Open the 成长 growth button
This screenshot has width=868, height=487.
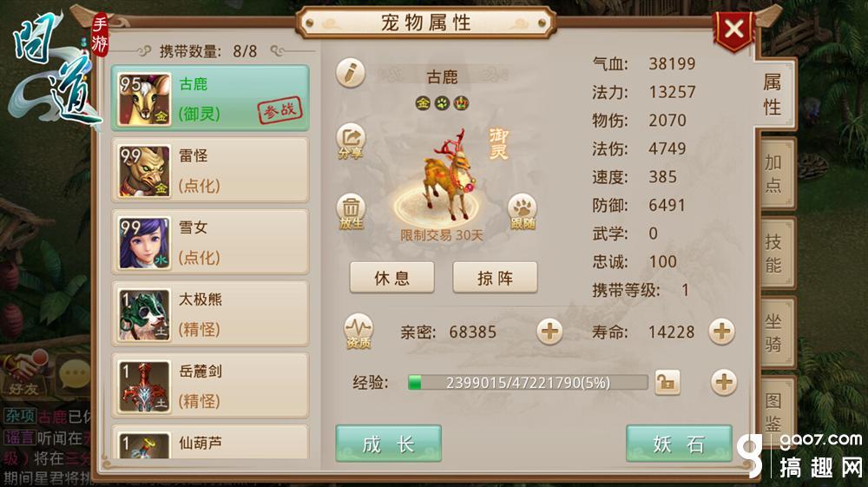(x=389, y=444)
